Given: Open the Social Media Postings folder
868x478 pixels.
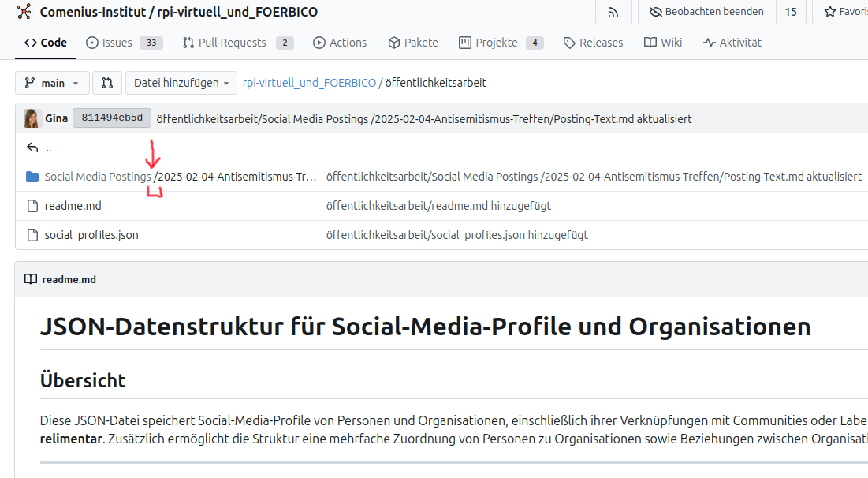Looking at the screenshot, I should 97,177.
